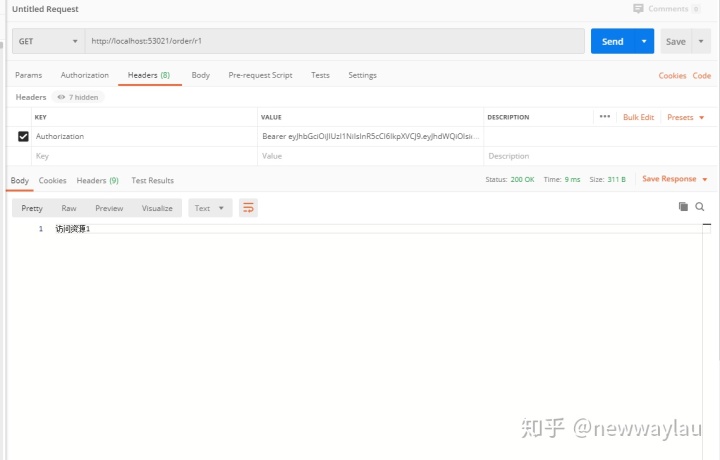Click the empty Description input field
The height and width of the screenshot is (460, 720).
601,156
